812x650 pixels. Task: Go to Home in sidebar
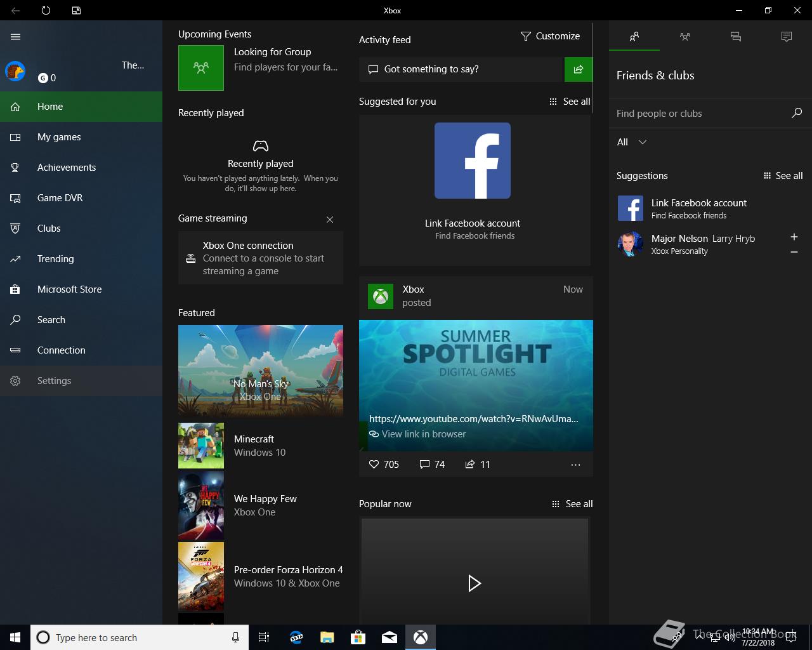[x=81, y=107]
